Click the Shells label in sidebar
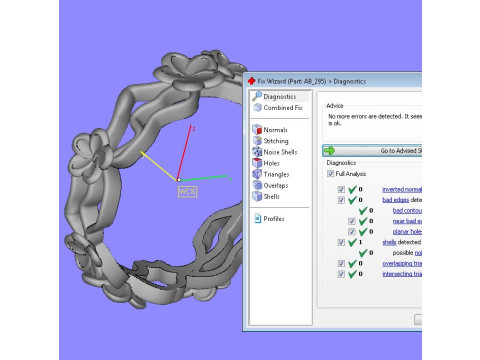Viewport: 480px width, 360px height. point(271,196)
